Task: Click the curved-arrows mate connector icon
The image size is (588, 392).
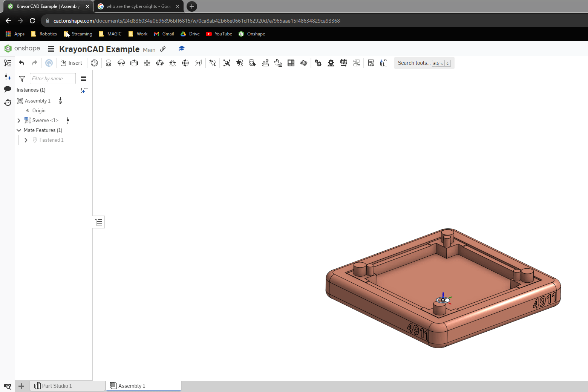Action: (213, 63)
